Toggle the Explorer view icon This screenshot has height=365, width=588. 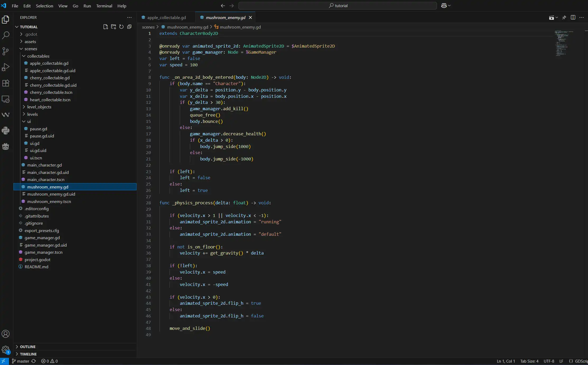(x=6, y=20)
